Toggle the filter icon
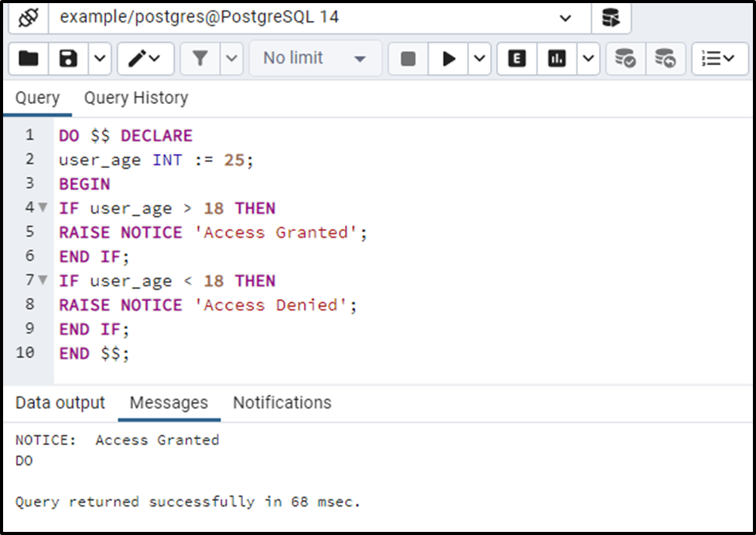The width and height of the screenshot is (756, 535). 200,58
